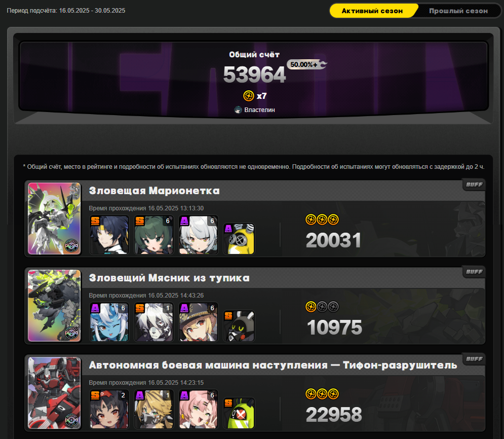Click the pink-haired A-rank agent portrait
The image size is (504, 439).
click(199, 409)
